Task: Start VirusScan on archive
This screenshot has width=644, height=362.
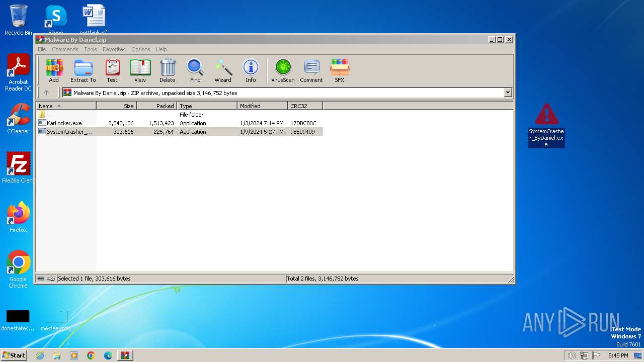Action: [x=283, y=71]
